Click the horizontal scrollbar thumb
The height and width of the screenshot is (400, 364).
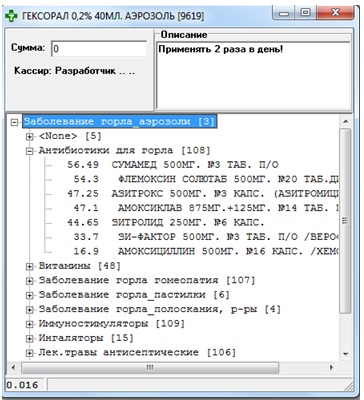pos(150,368)
